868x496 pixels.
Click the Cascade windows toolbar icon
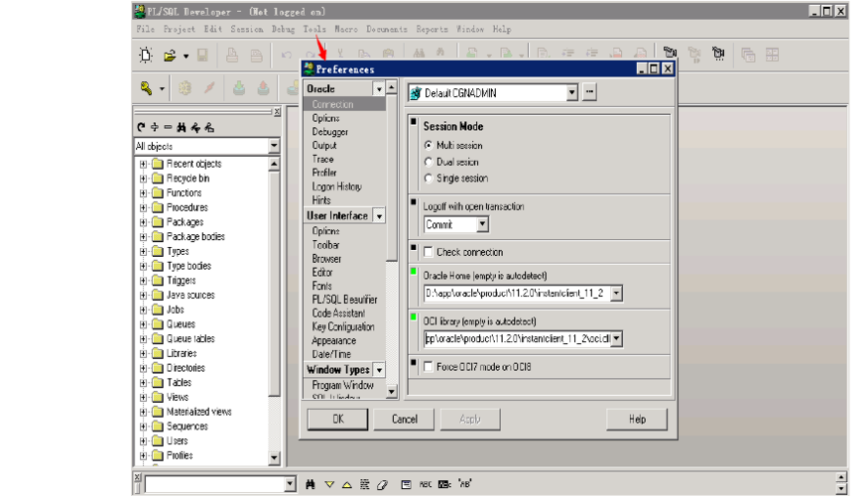[748, 55]
